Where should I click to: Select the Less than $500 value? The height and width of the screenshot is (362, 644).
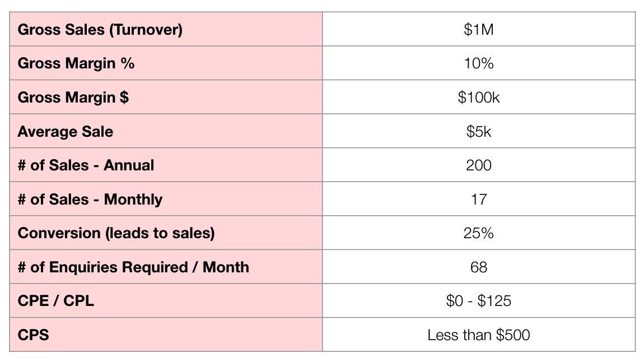click(479, 335)
